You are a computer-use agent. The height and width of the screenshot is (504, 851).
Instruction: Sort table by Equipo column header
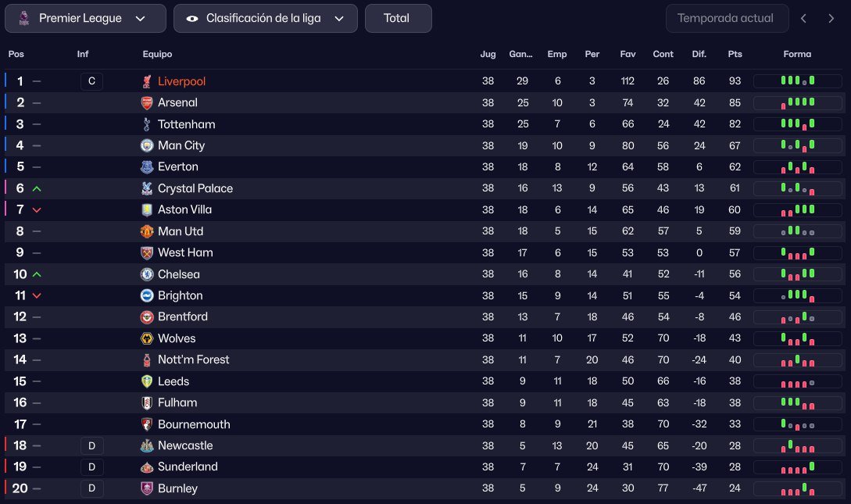[157, 55]
